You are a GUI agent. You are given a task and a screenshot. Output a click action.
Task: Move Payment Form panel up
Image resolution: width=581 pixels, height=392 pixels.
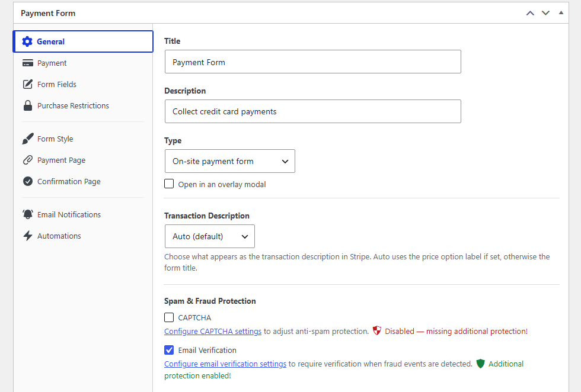pos(530,13)
